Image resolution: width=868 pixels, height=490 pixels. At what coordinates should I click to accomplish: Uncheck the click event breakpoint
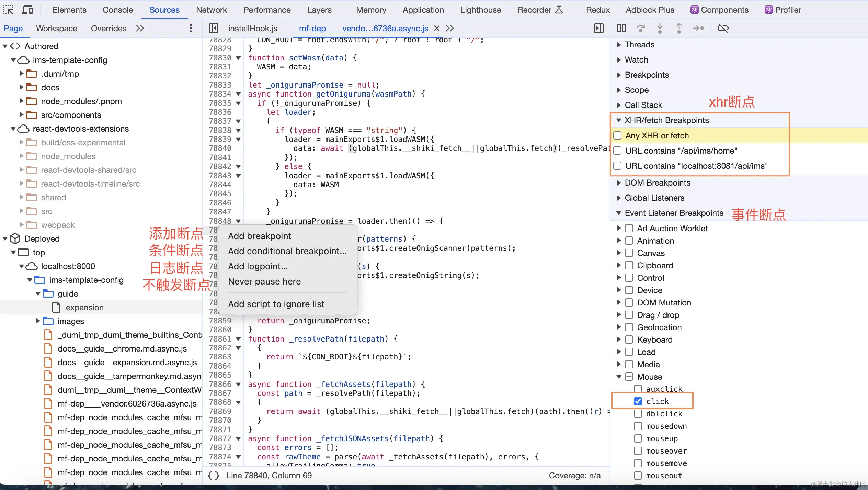tap(638, 401)
